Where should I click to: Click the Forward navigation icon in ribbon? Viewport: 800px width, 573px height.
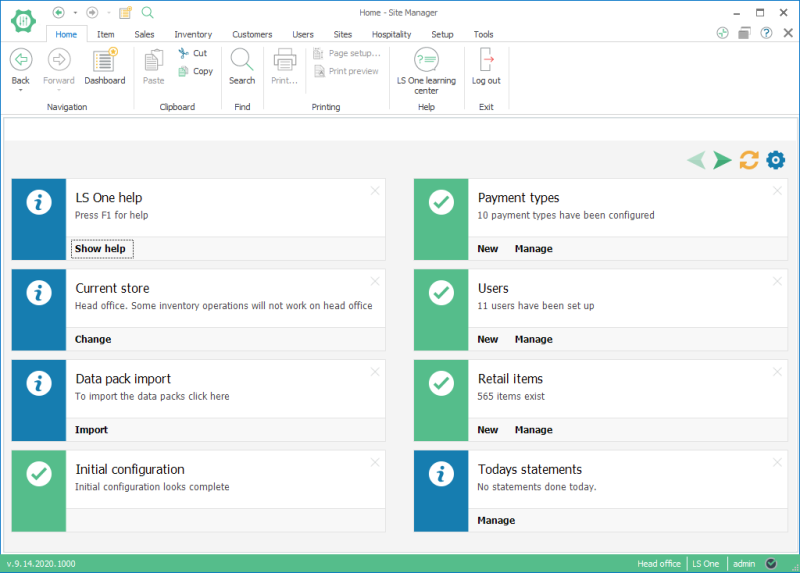(59, 60)
